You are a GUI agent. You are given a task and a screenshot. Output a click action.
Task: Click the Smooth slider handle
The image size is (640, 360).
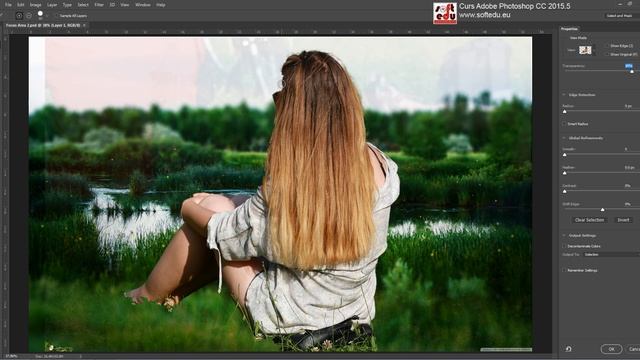(x=565, y=155)
